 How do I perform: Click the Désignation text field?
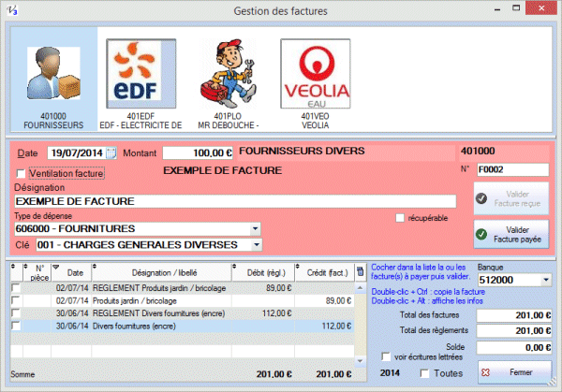[196, 201]
